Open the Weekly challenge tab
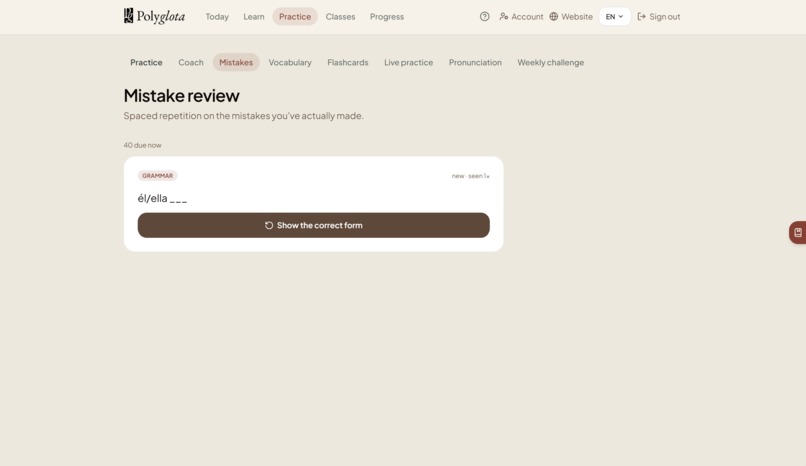Screen dimensions: 806x466 (x=551, y=62)
